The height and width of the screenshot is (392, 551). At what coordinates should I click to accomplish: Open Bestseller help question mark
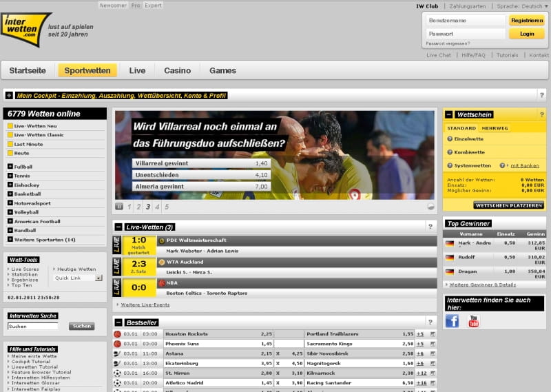point(430,322)
